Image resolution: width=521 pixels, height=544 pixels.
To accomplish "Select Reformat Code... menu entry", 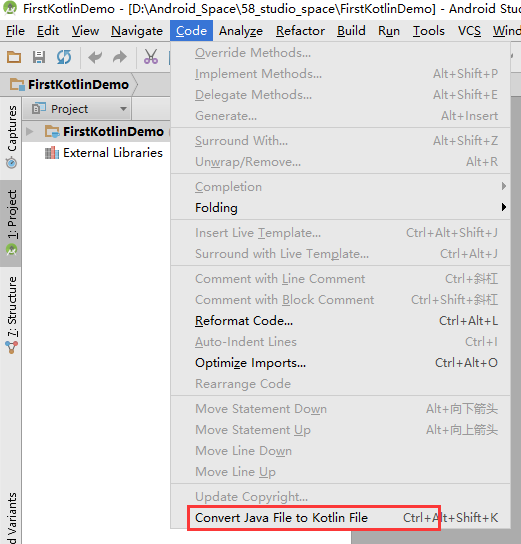I will point(341,321).
